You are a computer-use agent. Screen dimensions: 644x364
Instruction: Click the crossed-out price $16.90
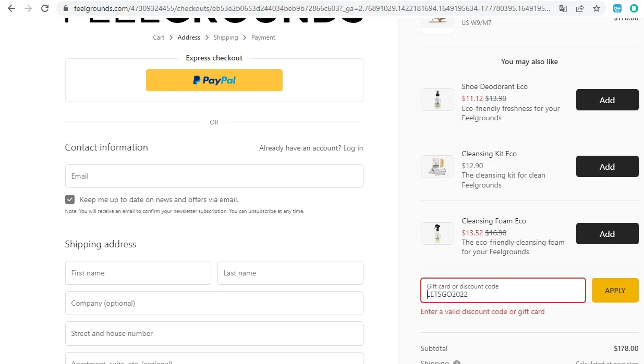point(496,233)
